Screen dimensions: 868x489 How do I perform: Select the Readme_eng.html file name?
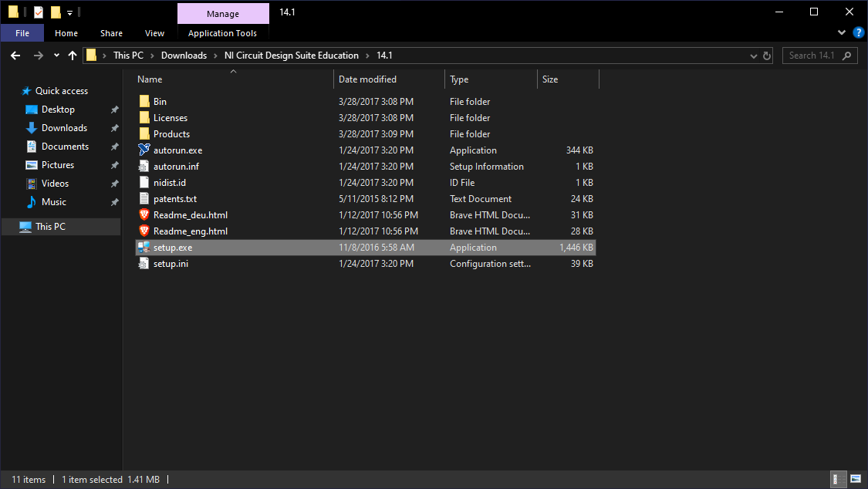pyautogui.click(x=191, y=231)
